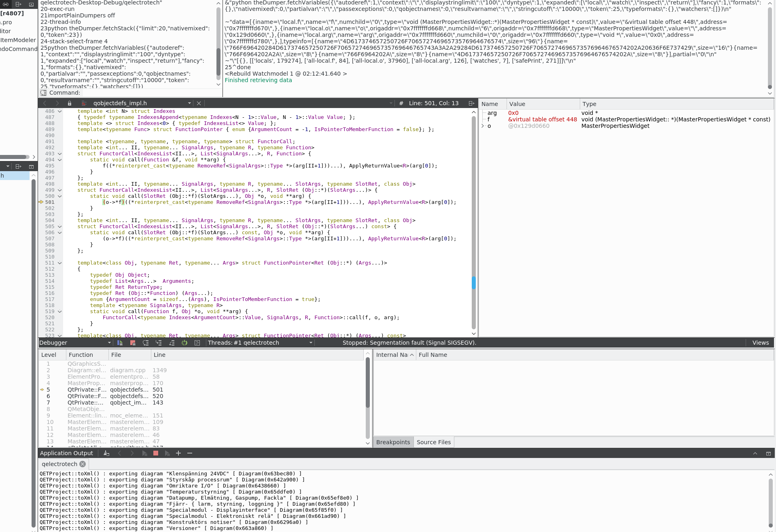776x532 pixels.
Task: Click the Step Out icon
Action: pos(172,343)
